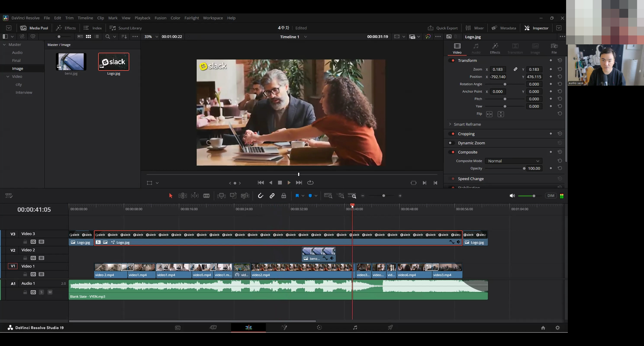Open the Fusion page icon
This screenshot has height=346, width=644.
[284, 328]
